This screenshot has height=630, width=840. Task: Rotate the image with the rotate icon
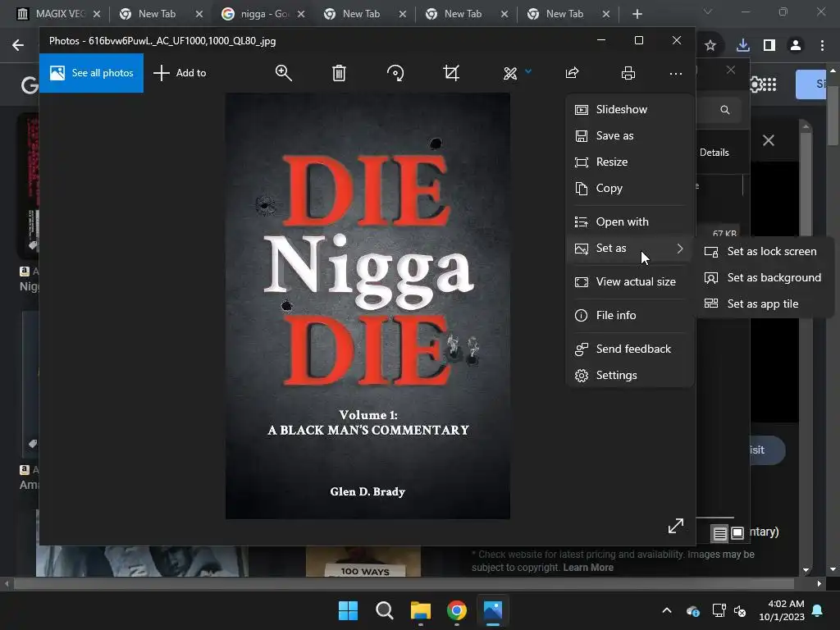click(x=395, y=73)
